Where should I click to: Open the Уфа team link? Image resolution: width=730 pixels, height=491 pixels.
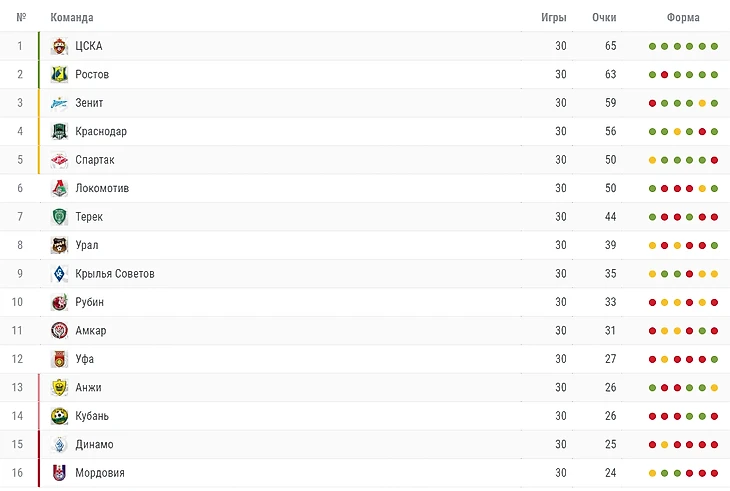pos(84,359)
